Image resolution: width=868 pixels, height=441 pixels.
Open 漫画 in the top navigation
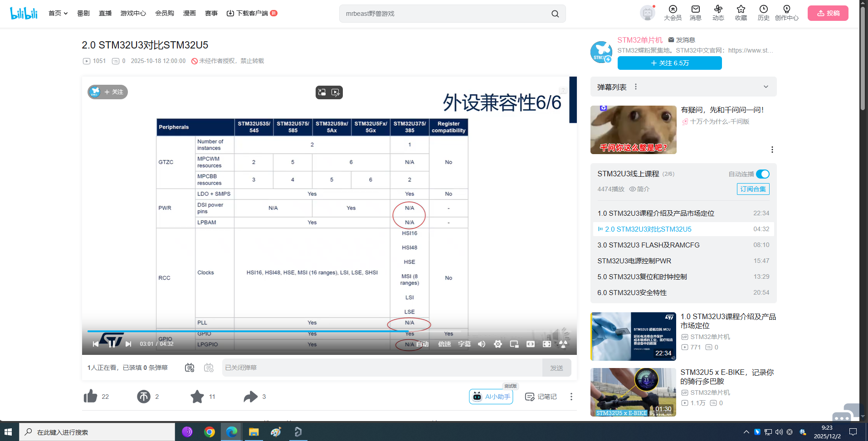[x=190, y=13]
